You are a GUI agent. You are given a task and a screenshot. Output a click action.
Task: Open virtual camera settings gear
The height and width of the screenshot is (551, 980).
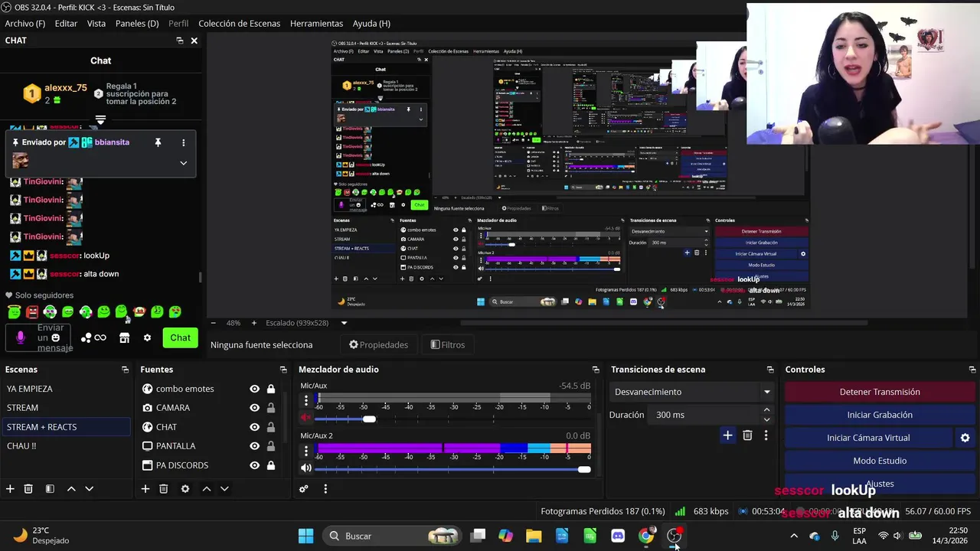(x=965, y=438)
